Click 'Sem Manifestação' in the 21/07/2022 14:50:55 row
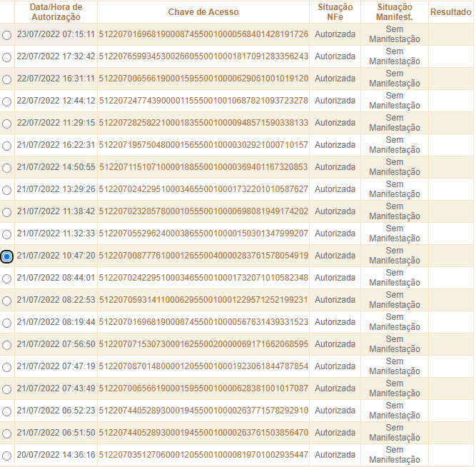 395,167
